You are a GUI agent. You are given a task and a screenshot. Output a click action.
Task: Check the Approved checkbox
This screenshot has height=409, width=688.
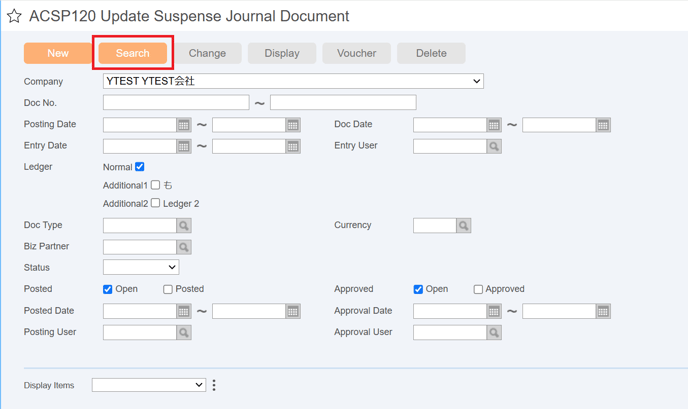[478, 289]
